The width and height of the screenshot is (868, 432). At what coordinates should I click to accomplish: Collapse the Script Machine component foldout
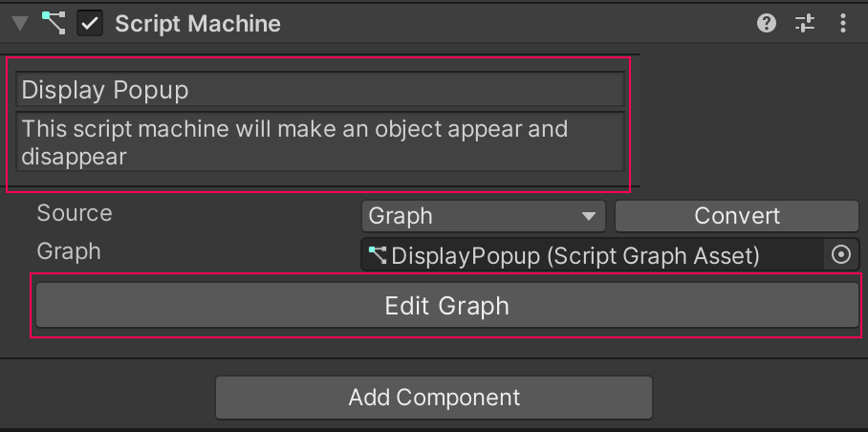pos(20,24)
